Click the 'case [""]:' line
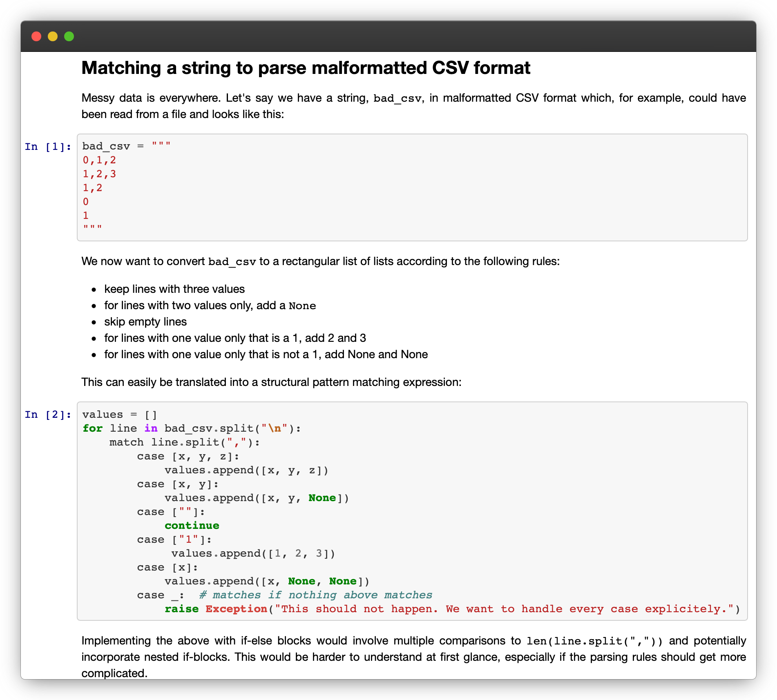This screenshot has width=777, height=700. pos(171,512)
